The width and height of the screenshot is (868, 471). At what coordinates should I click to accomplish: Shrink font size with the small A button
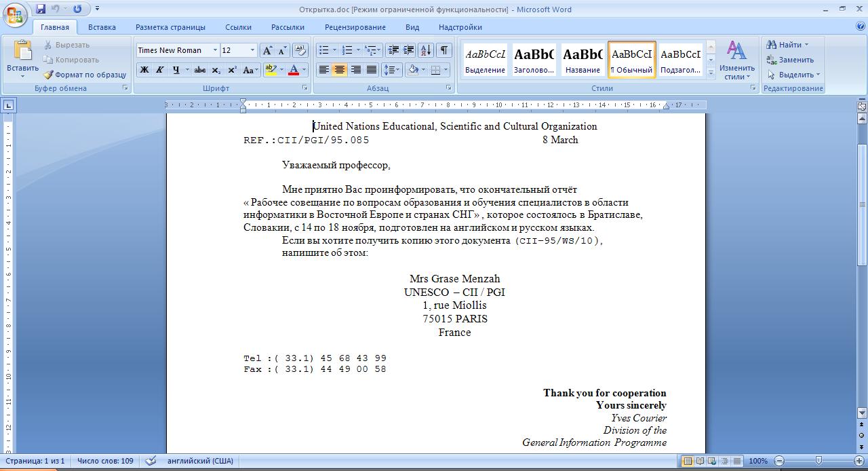coord(281,50)
